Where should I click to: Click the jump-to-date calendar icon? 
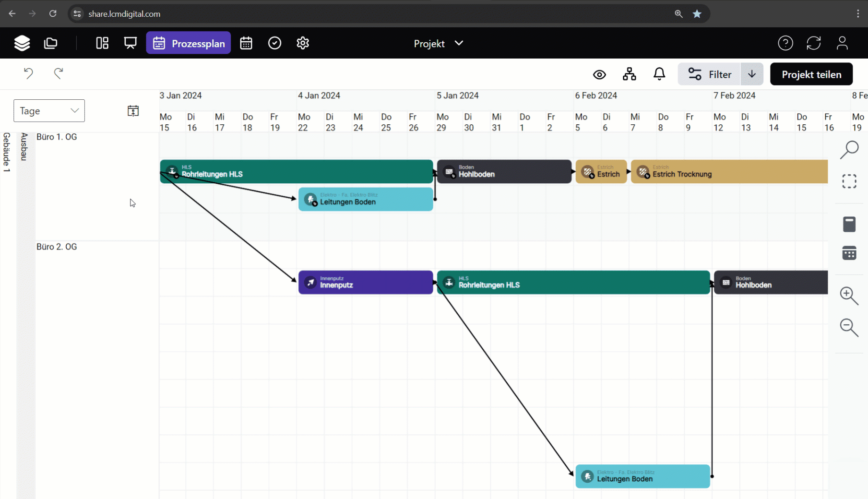pos(133,111)
